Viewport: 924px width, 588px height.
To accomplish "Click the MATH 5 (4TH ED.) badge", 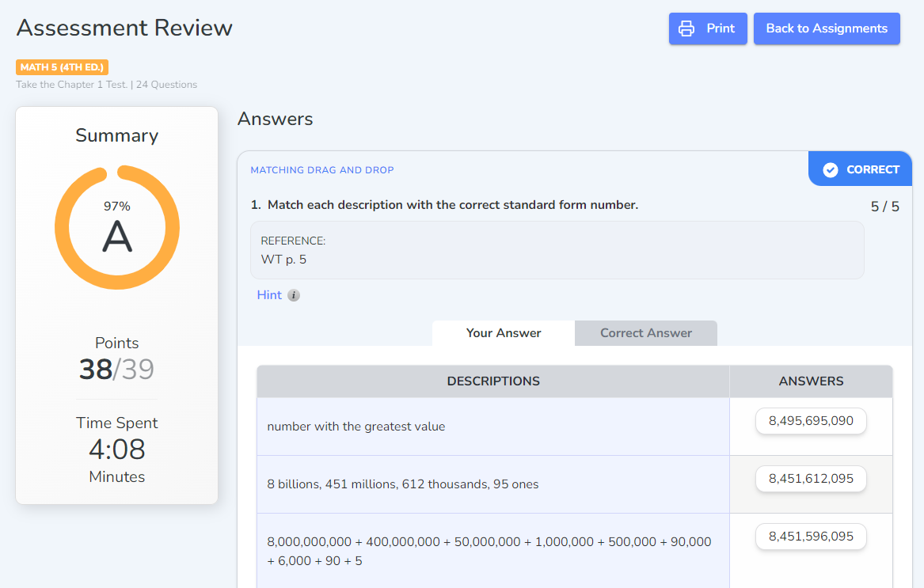I will tap(62, 67).
